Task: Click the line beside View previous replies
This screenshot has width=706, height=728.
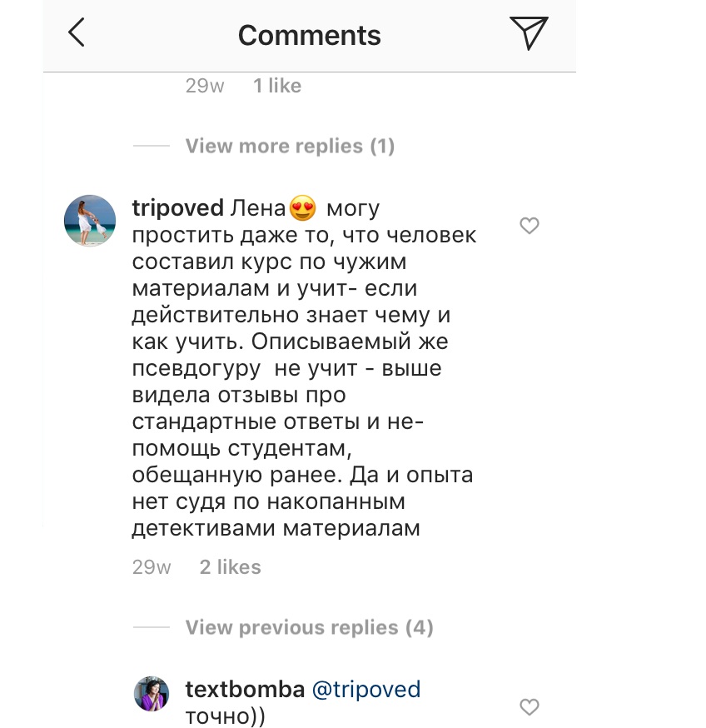Action: [x=152, y=626]
